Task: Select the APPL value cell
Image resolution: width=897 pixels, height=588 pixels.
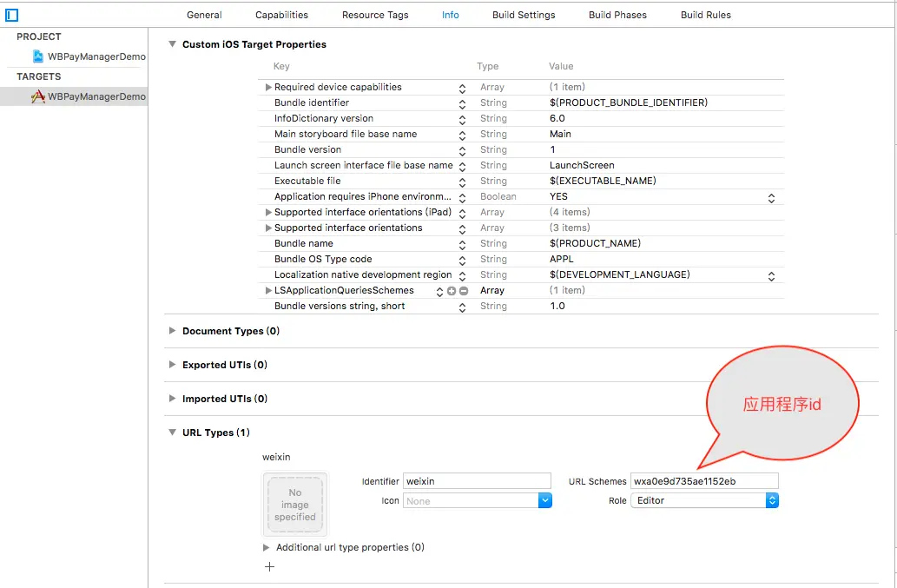Action: [561, 259]
